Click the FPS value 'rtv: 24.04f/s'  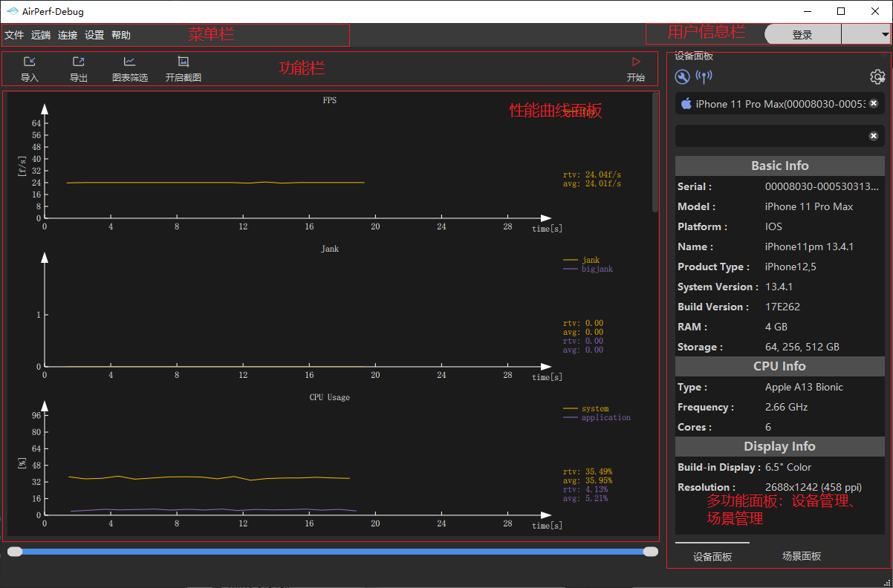point(592,174)
